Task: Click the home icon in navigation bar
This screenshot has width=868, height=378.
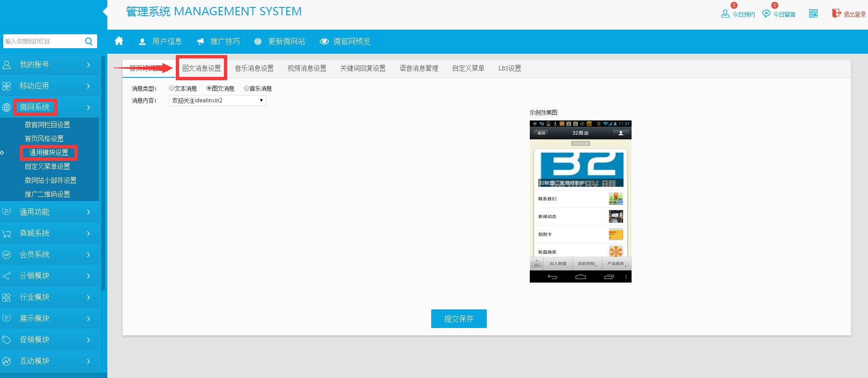Action: click(x=119, y=41)
